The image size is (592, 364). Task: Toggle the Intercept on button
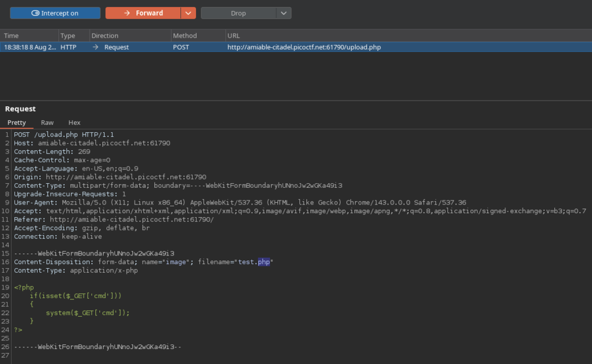click(x=55, y=13)
